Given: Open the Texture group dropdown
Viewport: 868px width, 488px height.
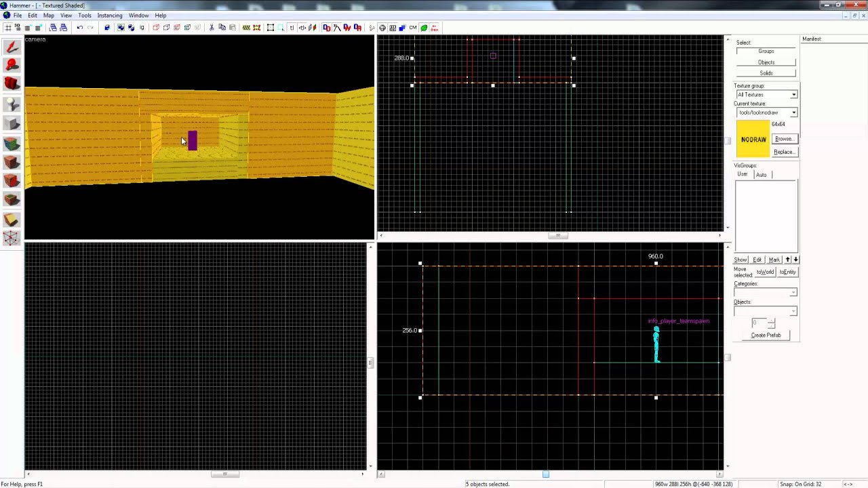Looking at the screenshot, I should 766,94.
